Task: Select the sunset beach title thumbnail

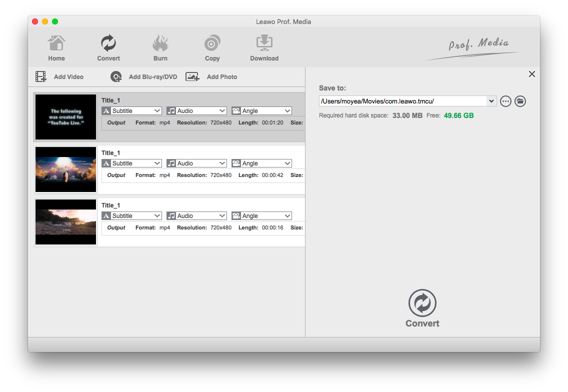Action: pyautogui.click(x=66, y=222)
